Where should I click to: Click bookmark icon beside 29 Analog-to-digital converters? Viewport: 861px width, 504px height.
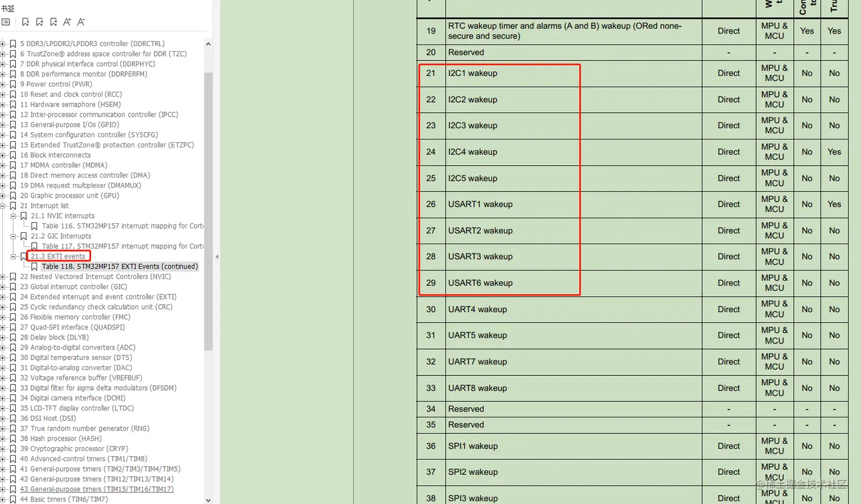(x=13, y=347)
